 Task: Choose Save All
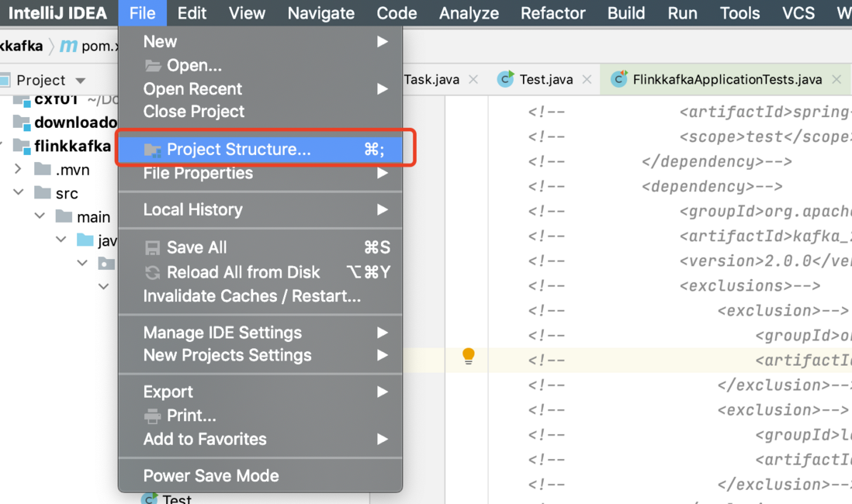click(x=260, y=247)
